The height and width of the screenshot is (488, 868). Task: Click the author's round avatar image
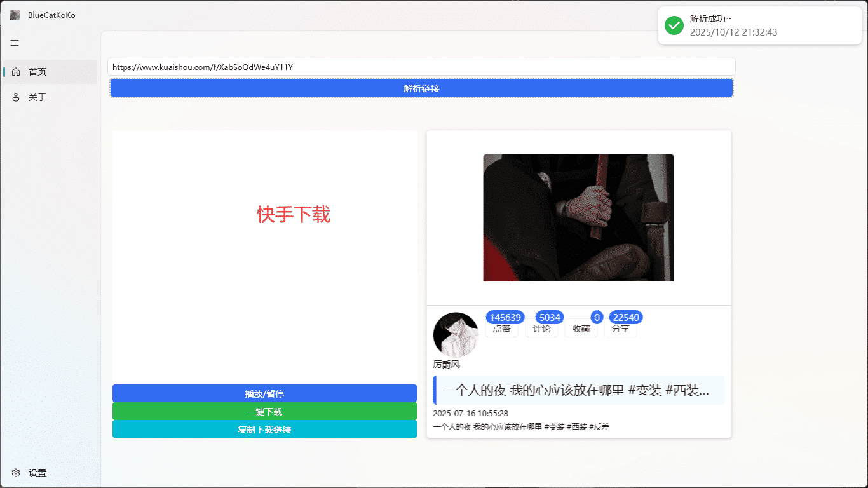tap(455, 334)
